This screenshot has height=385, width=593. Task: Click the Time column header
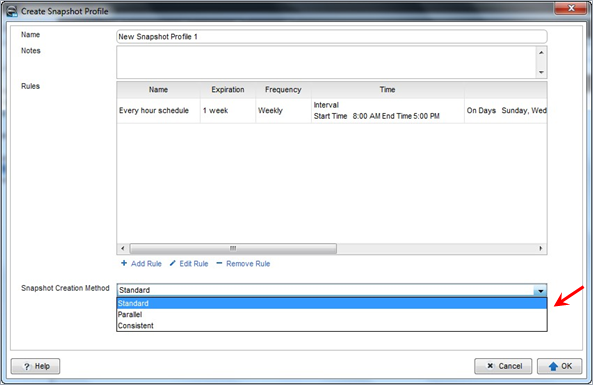388,90
